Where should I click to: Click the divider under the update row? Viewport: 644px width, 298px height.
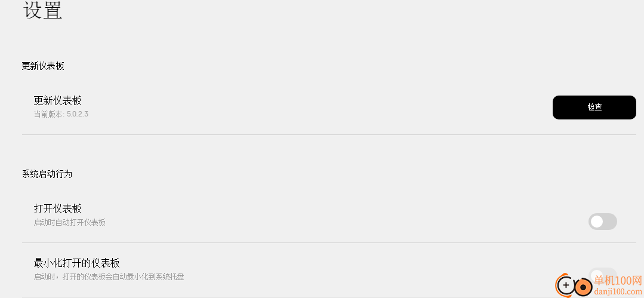[329, 134]
